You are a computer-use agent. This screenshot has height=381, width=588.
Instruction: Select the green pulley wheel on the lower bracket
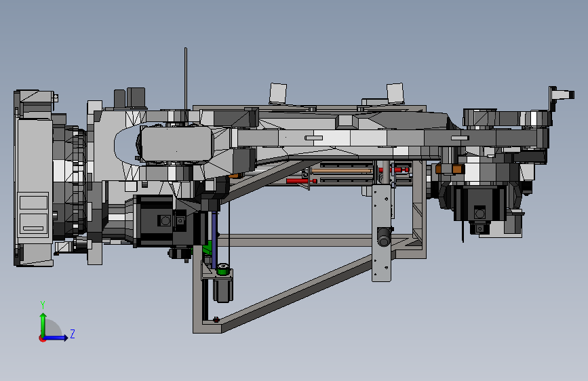[222, 268]
